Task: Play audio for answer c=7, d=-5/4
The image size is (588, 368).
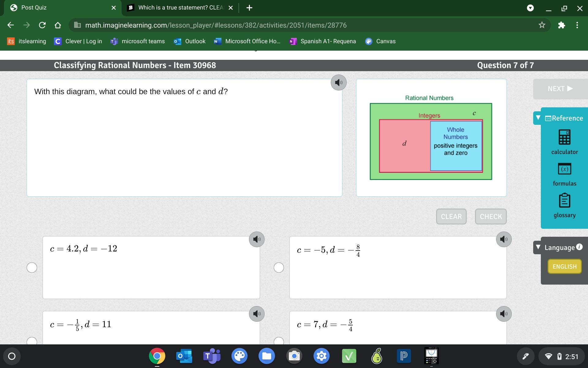Action: pos(503,314)
